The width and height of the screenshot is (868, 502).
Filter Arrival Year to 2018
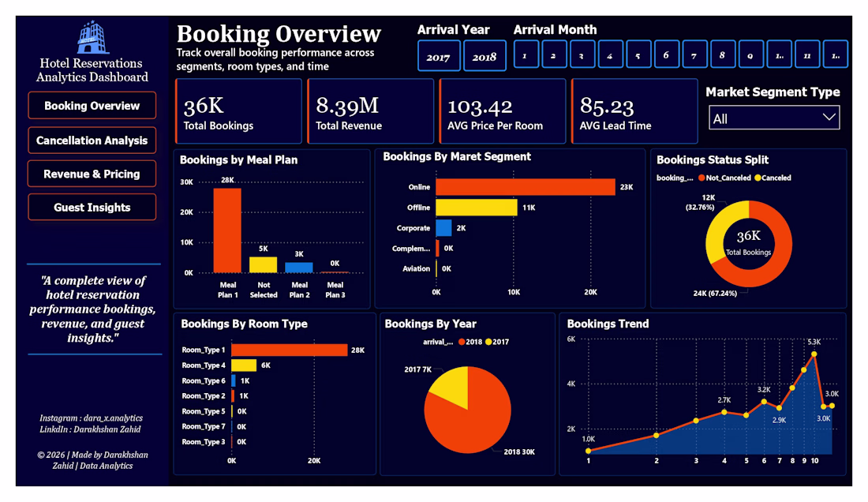pos(485,56)
